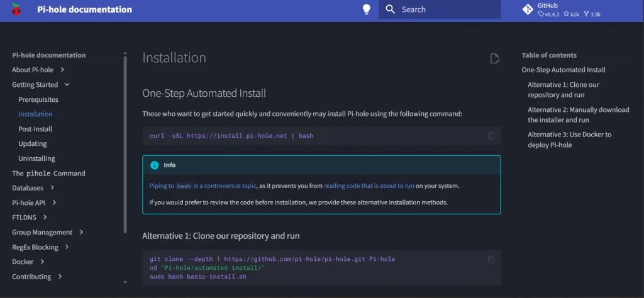Open The pihole Command page
644x298 pixels.
48,174
